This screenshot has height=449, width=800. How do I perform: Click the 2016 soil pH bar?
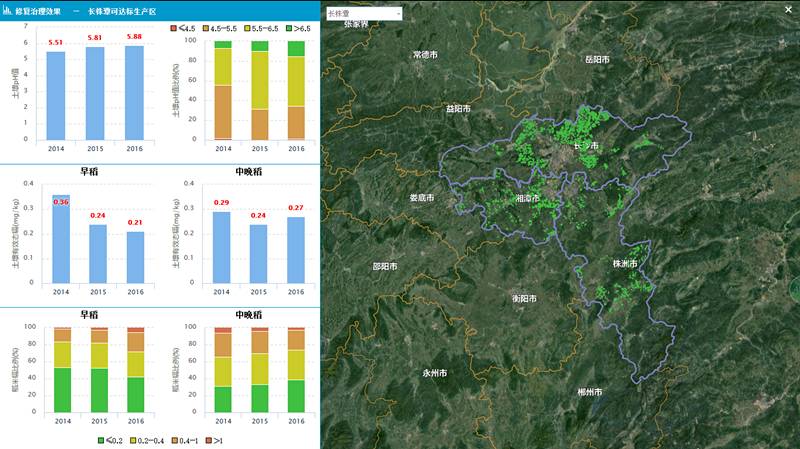134,92
